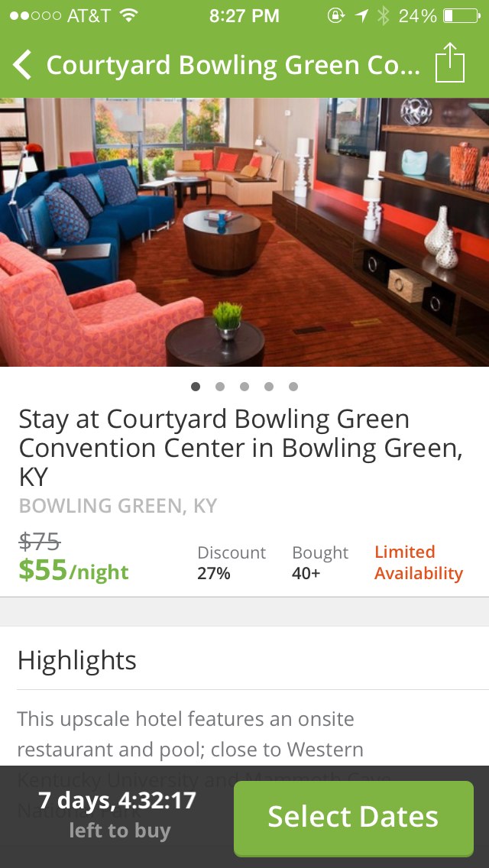Select the third photo pagination dot
The width and height of the screenshot is (489, 868).
click(x=244, y=387)
